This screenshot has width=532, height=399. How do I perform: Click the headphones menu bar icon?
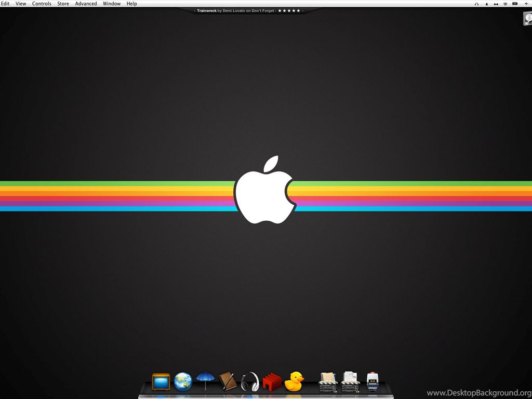point(477,4)
